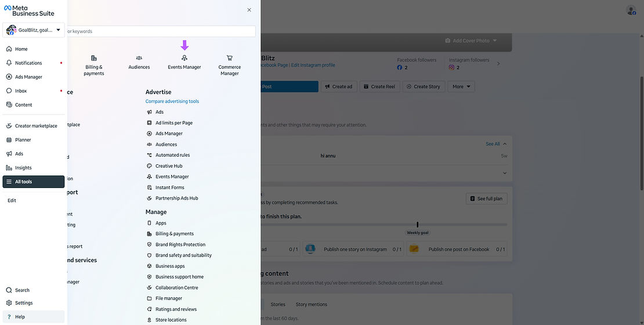
Task: Open Collaboration Centre
Action: [172, 288]
